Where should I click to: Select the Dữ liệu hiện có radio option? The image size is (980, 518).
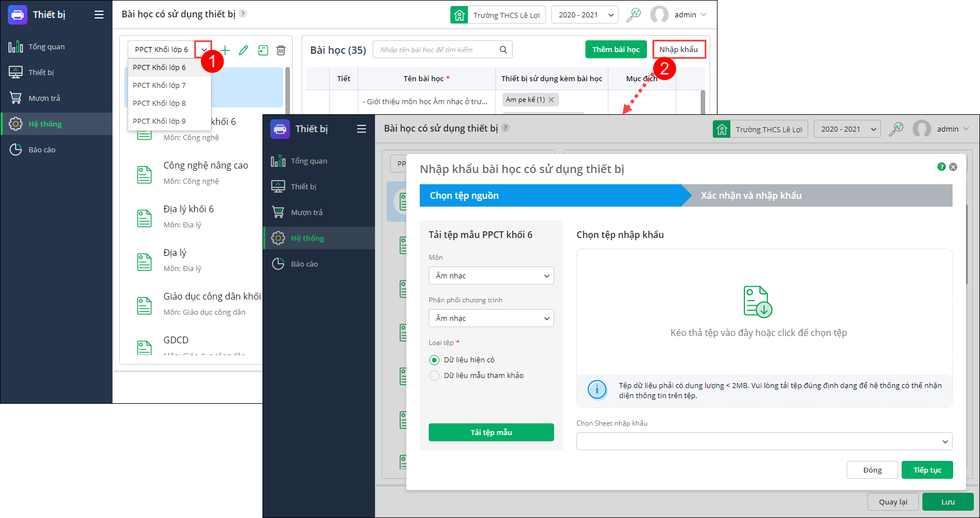pos(434,360)
